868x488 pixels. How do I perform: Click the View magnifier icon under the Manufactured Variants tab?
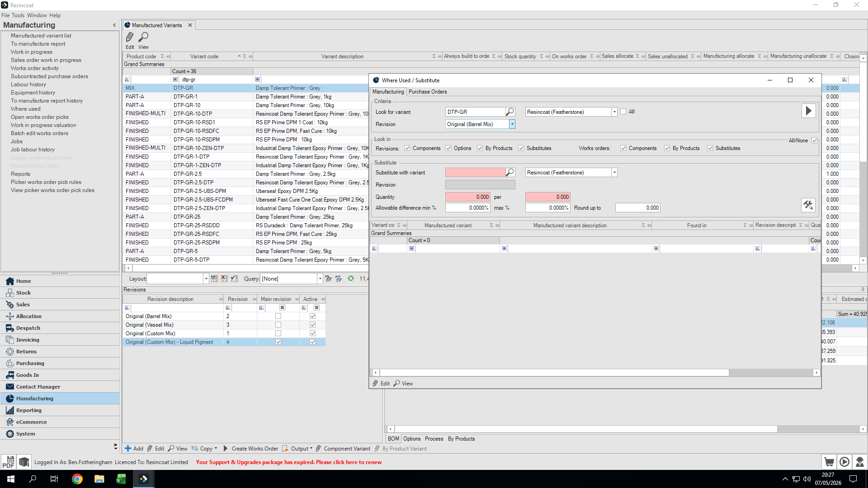143,37
